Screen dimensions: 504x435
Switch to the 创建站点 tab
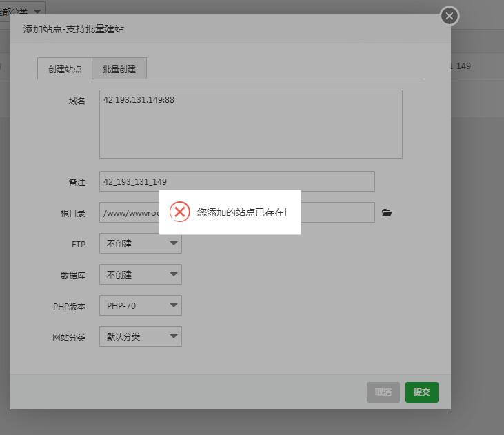(x=65, y=69)
